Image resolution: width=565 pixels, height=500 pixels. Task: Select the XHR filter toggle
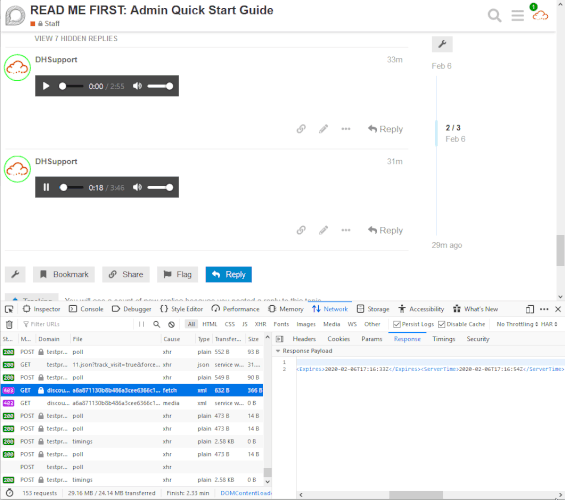click(260, 324)
